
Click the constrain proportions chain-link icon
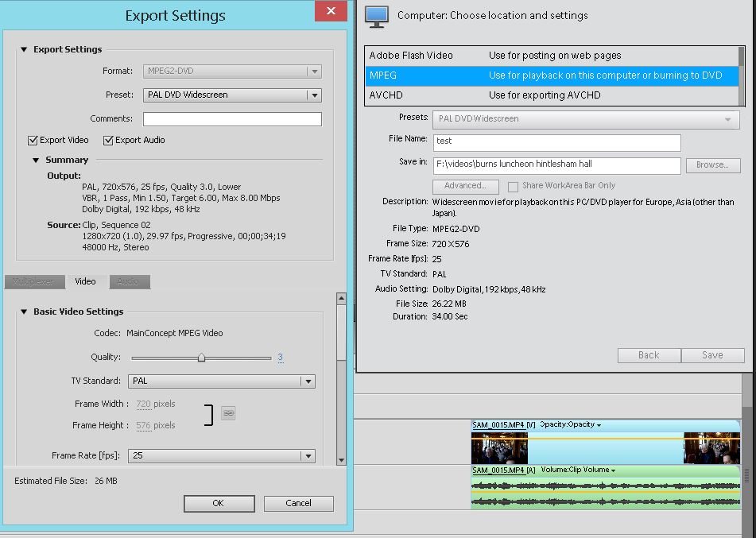point(228,413)
